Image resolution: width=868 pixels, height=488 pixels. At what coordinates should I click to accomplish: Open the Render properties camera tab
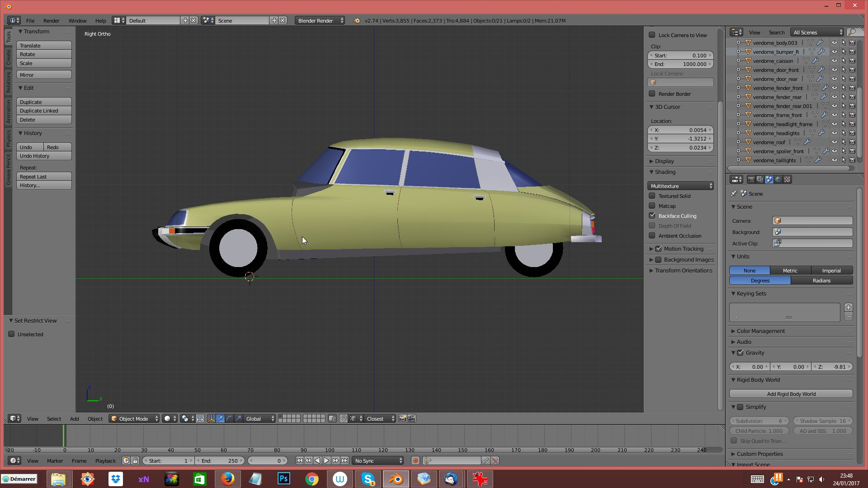click(751, 179)
